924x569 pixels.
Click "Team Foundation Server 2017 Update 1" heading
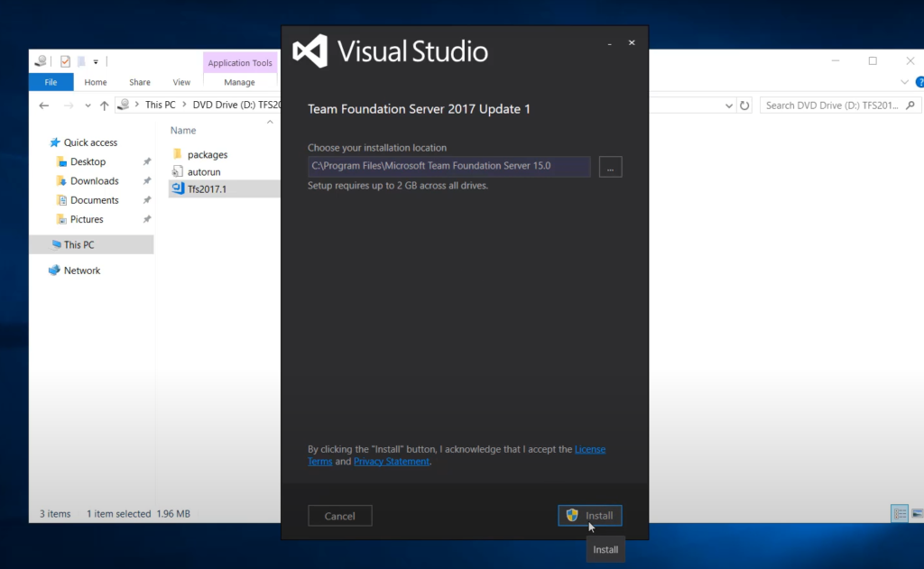(419, 109)
